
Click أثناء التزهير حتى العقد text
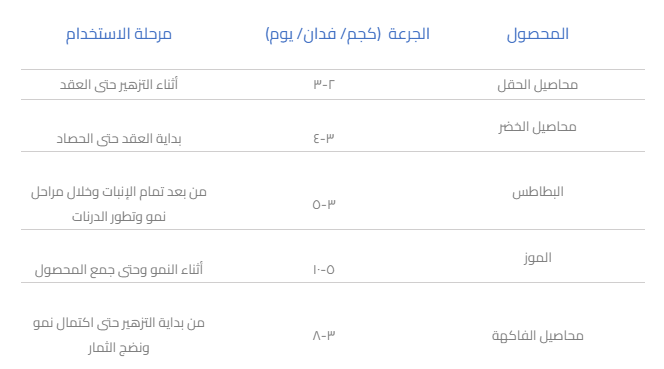[119, 84]
